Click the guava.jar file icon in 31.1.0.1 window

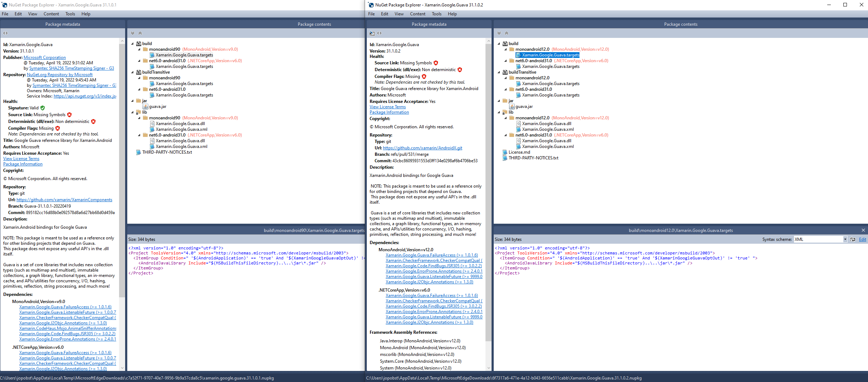point(146,106)
